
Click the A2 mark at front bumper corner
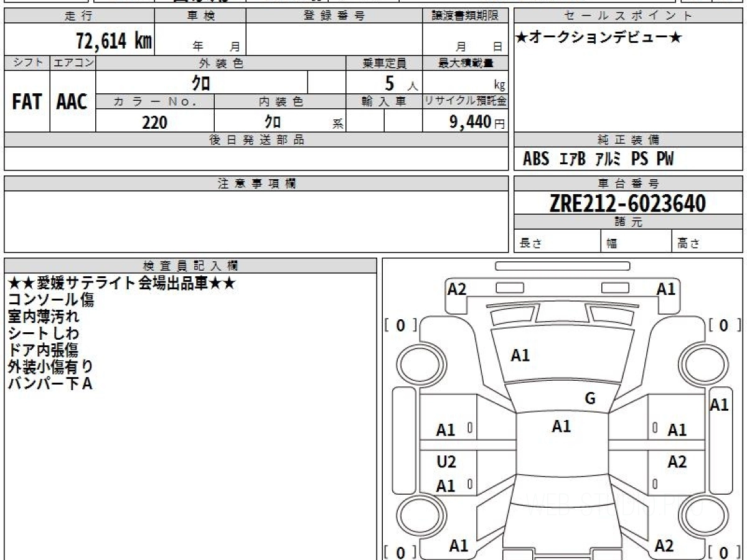(457, 289)
